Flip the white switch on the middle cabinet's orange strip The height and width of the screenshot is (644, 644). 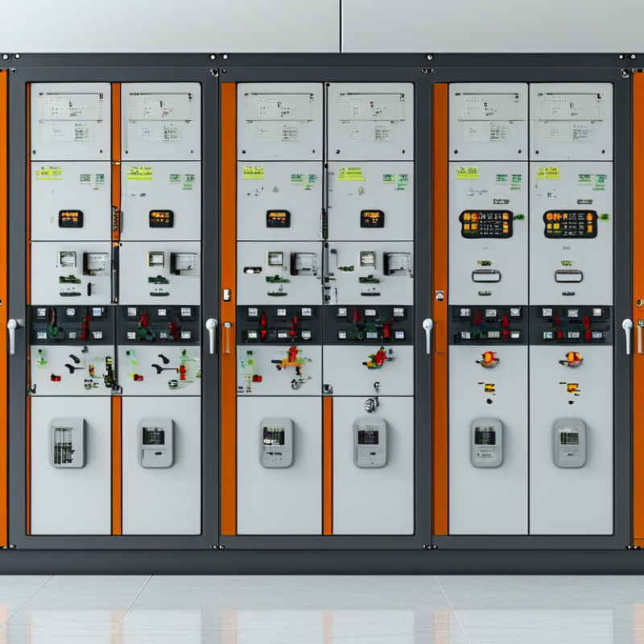point(226,295)
